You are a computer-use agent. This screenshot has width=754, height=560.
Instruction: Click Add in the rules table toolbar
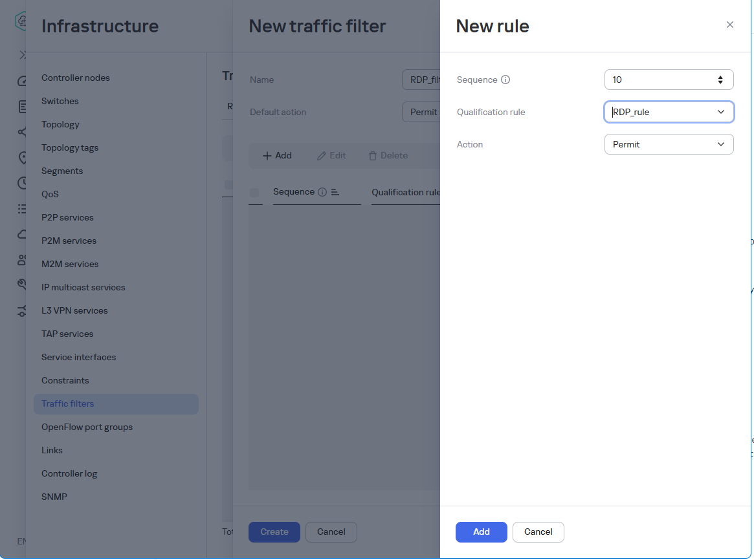[x=277, y=156]
